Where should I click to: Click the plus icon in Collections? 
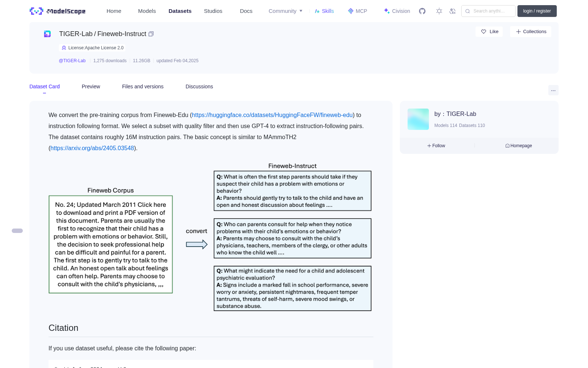[x=519, y=32]
